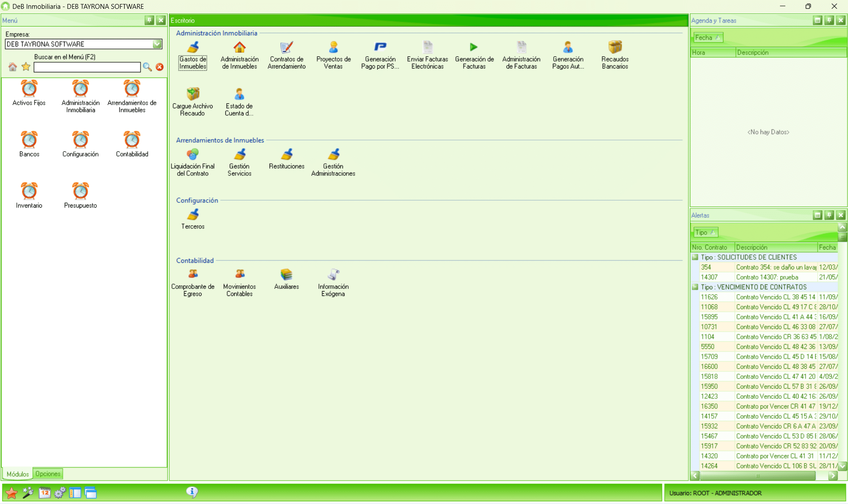Clear the menu search with red X

pyautogui.click(x=160, y=67)
